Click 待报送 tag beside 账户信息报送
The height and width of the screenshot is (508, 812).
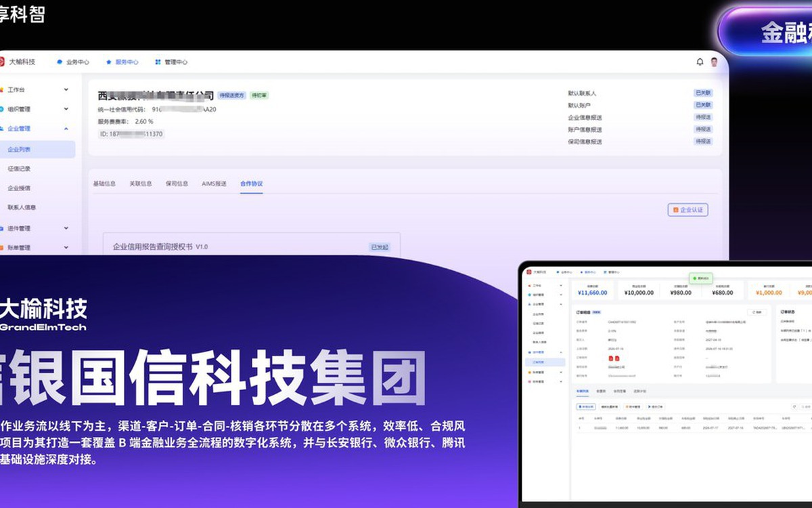pyautogui.click(x=703, y=129)
